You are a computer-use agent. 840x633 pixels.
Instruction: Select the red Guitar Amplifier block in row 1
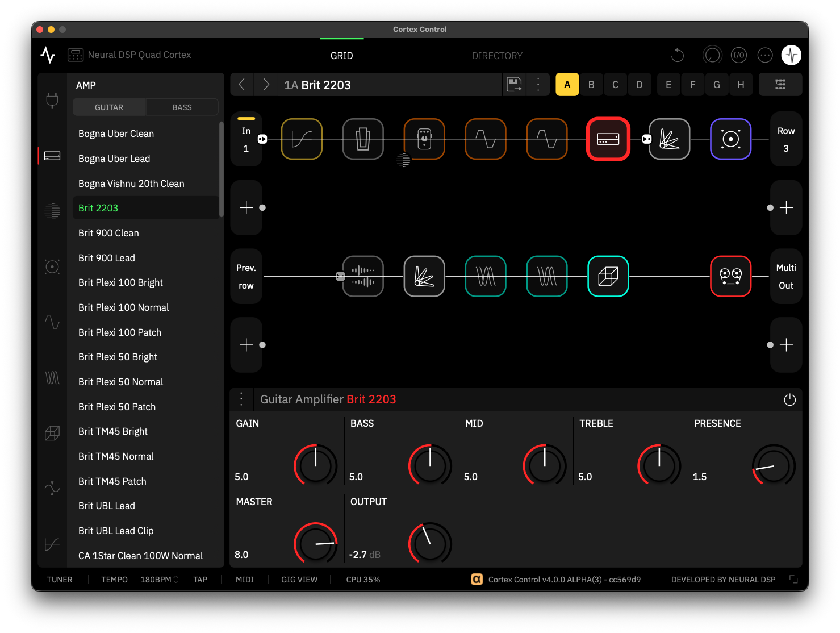[x=608, y=139]
